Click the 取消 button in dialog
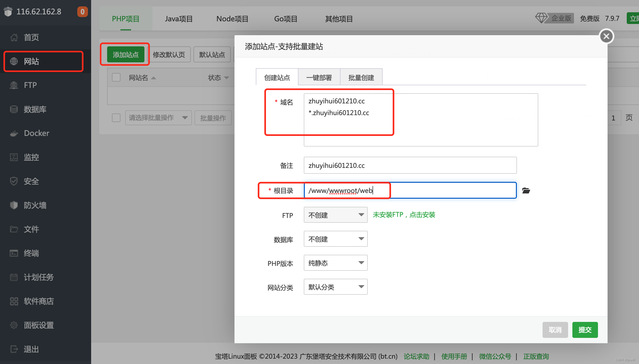 tap(555, 330)
